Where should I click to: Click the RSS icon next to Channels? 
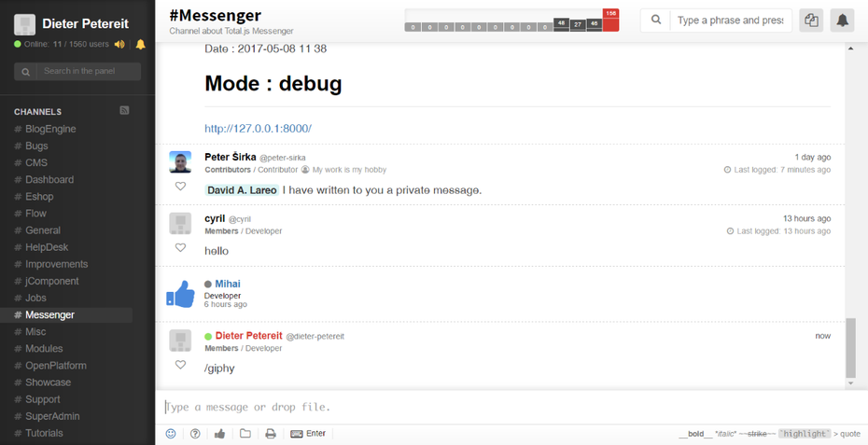[x=124, y=111]
